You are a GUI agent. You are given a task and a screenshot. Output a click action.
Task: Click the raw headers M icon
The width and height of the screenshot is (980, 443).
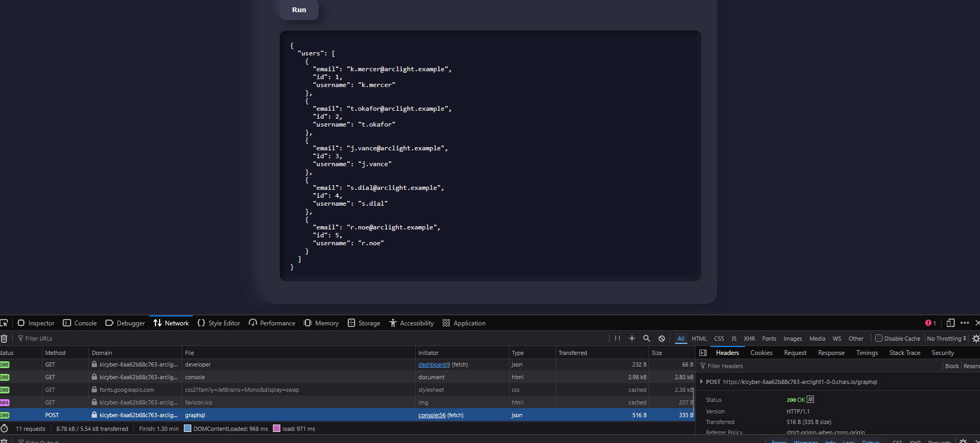click(810, 399)
